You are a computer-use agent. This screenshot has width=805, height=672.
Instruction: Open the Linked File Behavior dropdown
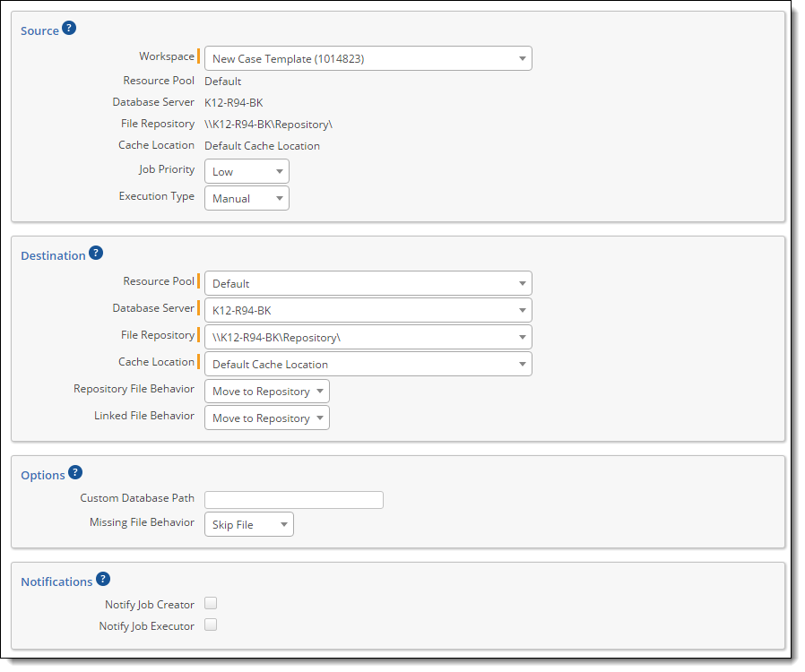coord(266,418)
